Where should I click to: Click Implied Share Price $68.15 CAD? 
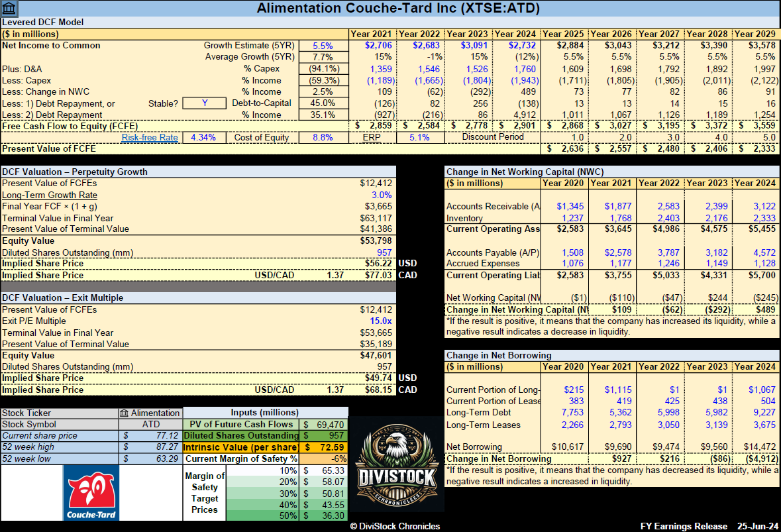378,390
